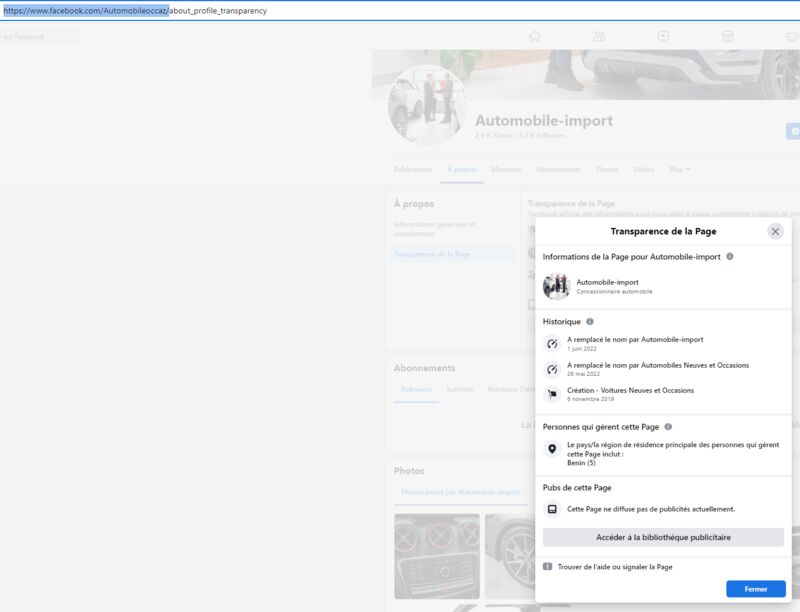Click info icon beside Informations de la Page
The image size is (800, 612).
click(x=730, y=257)
